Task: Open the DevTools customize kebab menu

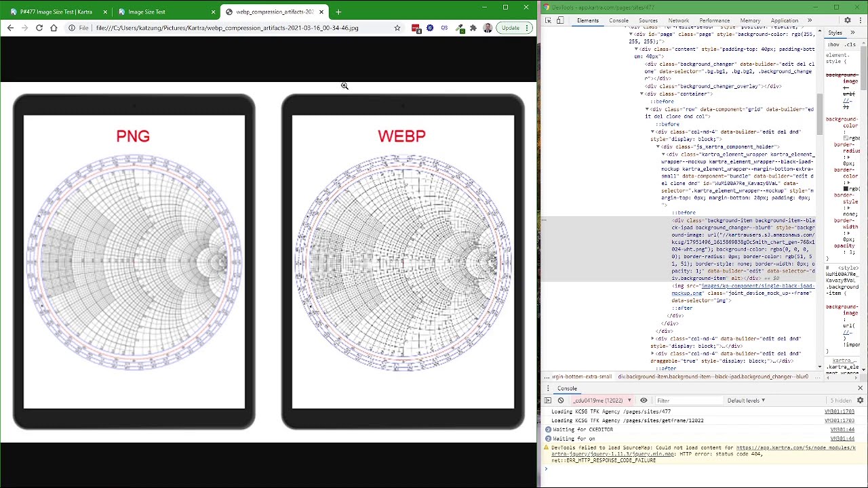Action: coord(859,20)
